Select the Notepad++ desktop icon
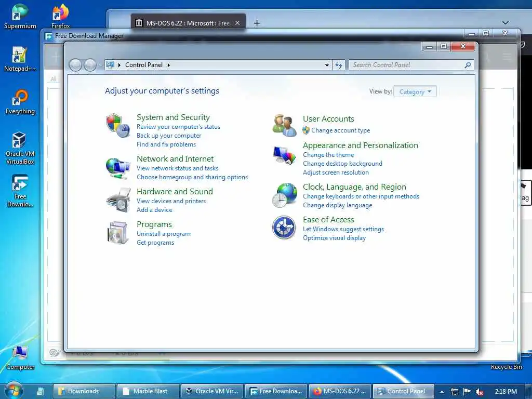 (x=20, y=59)
